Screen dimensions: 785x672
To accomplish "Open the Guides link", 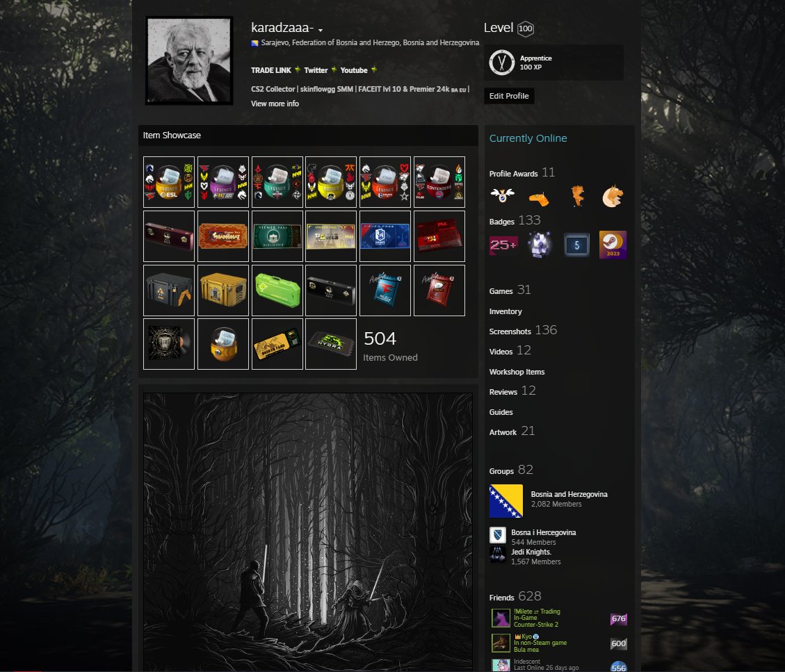I will [x=501, y=412].
